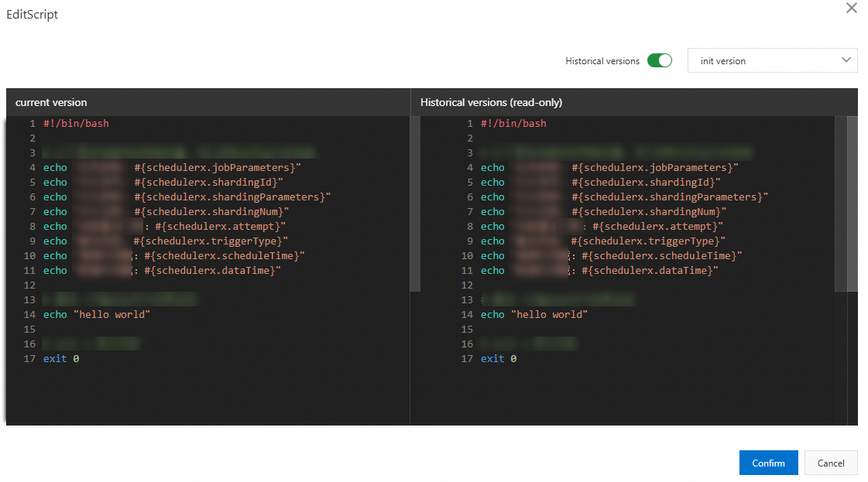The width and height of the screenshot is (868, 482).
Task: Click the shardingId line in historical version
Action: pos(601,182)
